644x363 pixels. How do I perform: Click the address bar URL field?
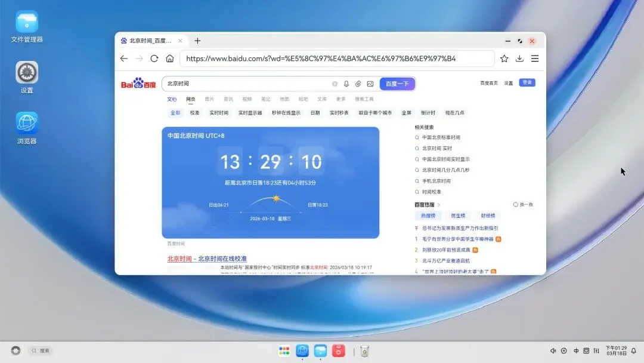pyautogui.click(x=337, y=59)
